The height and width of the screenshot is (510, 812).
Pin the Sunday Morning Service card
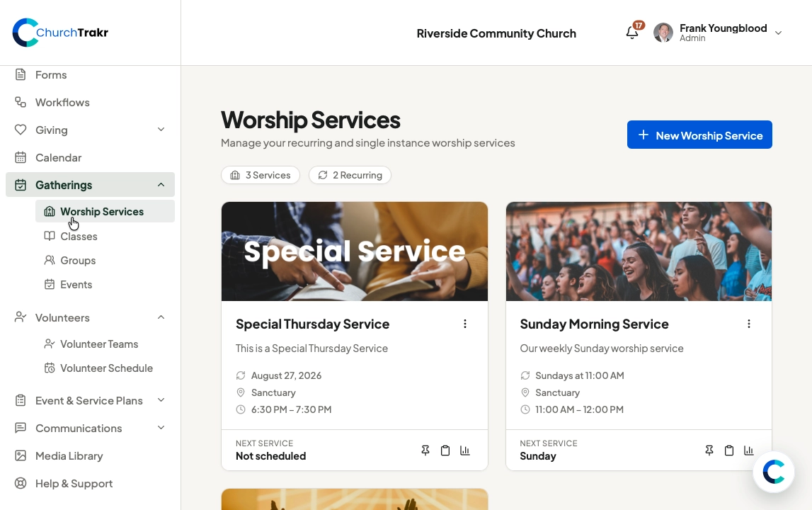tap(709, 450)
